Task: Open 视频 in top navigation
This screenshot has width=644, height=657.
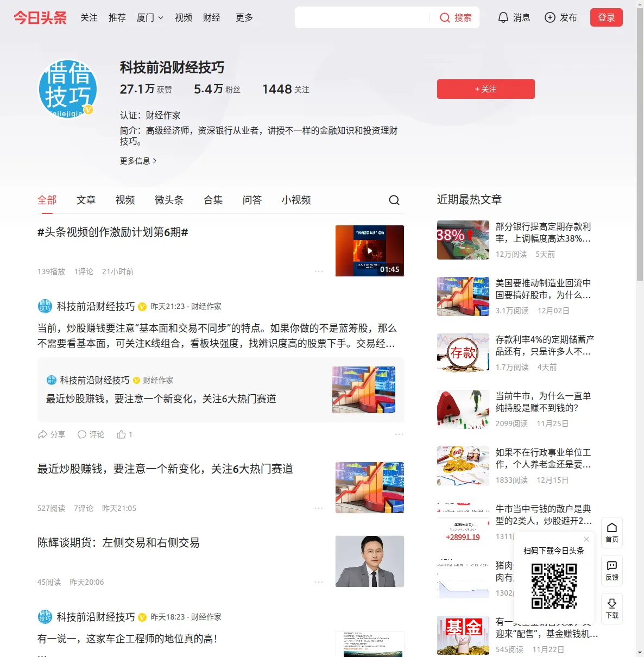Action: click(x=184, y=17)
